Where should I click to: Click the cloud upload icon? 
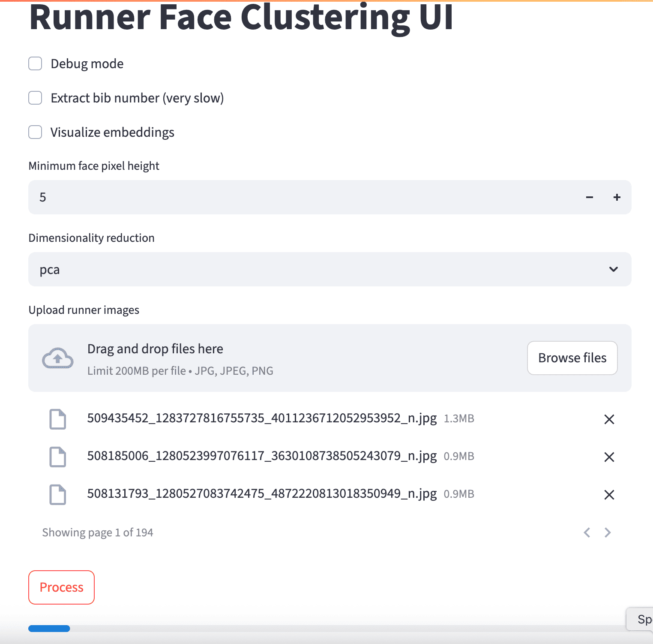[58, 358]
